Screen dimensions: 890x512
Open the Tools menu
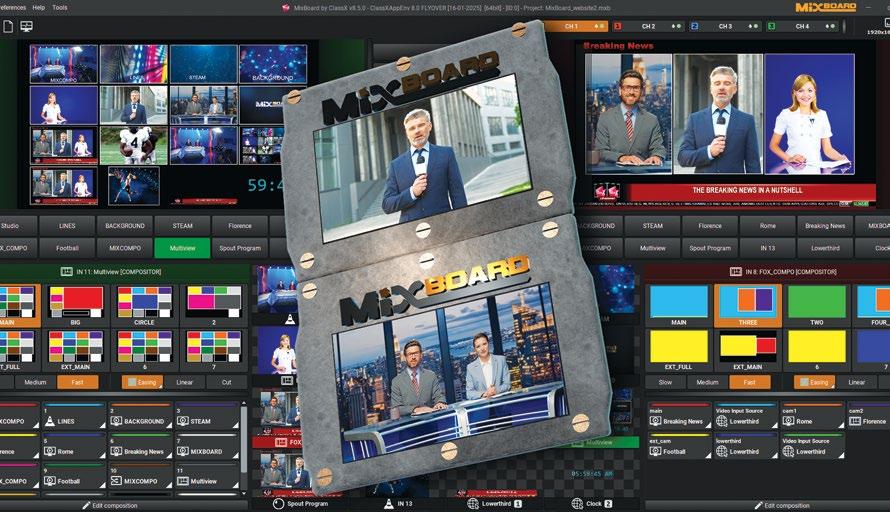[x=60, y=7]
